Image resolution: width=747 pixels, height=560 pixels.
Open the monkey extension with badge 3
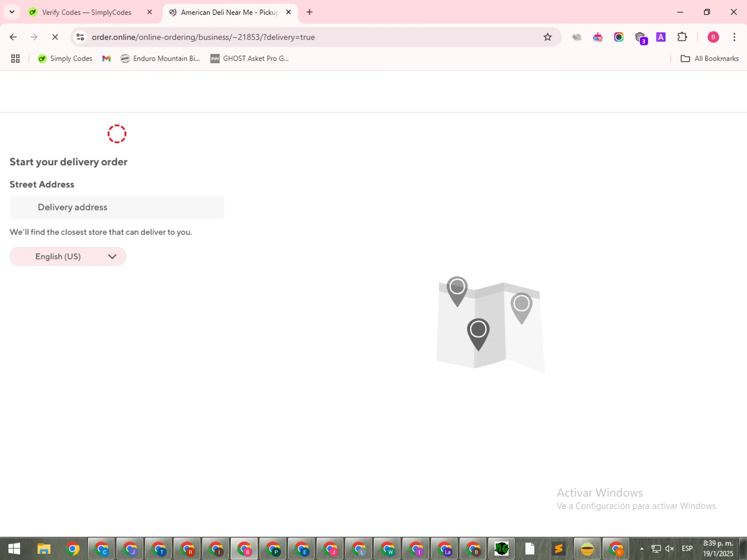click(x=641, y=37)
